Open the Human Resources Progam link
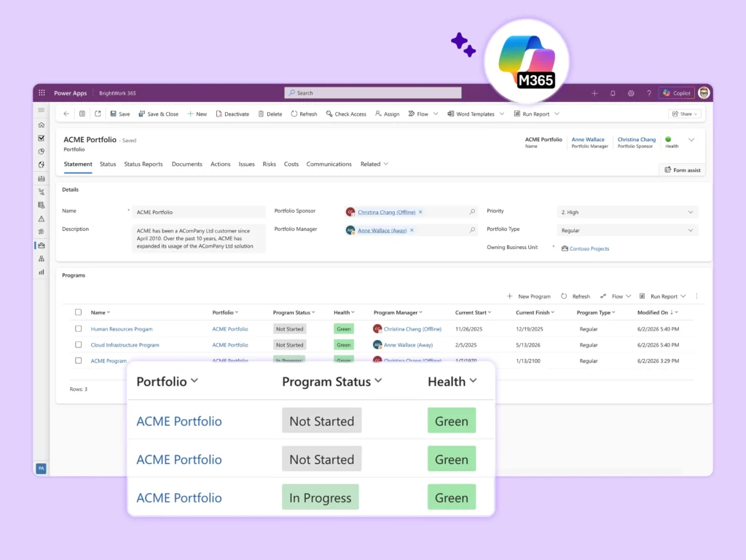This screenshot has height=560, width=746. click(122, 329)
